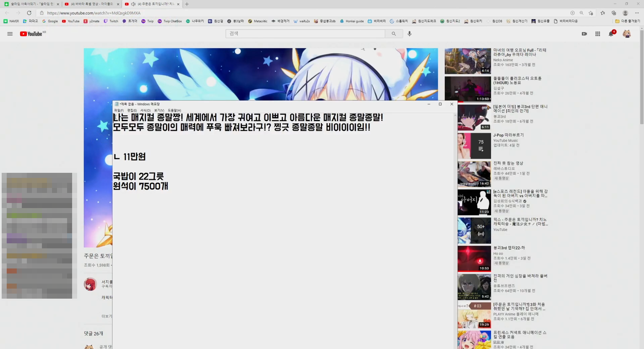Open the browser favorites list icon
This screenshot has width=644, height=349.
(x=603, y=13)
